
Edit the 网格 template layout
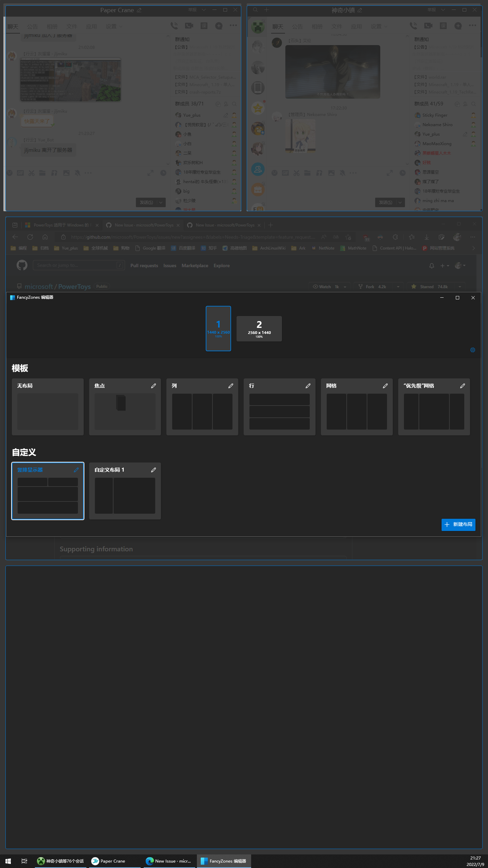coord(385,386)
